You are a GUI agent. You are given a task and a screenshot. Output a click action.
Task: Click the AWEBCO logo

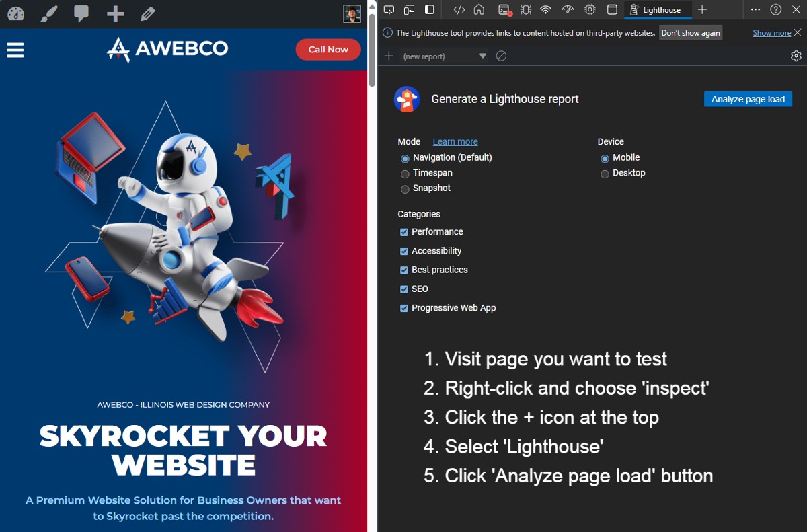(167, 49)
